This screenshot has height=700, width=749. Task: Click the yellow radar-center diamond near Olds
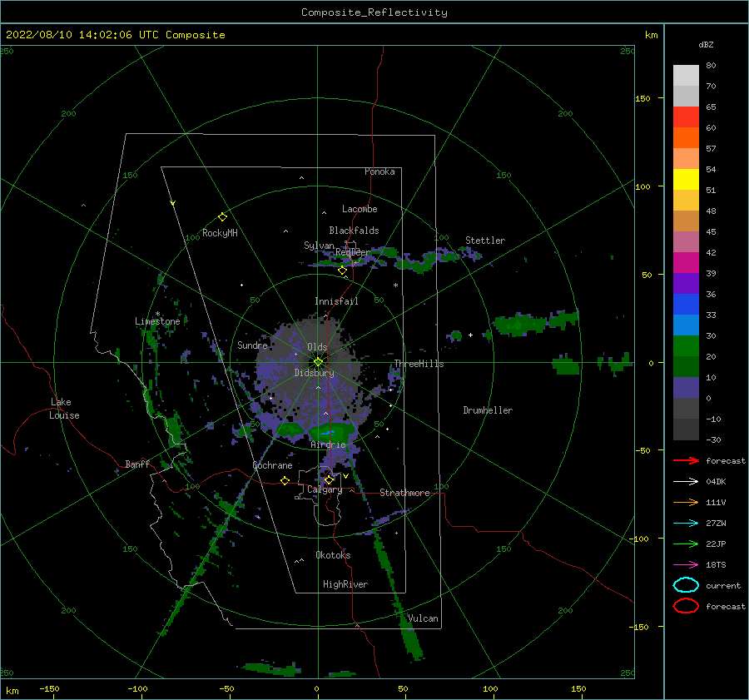[318, 362]
